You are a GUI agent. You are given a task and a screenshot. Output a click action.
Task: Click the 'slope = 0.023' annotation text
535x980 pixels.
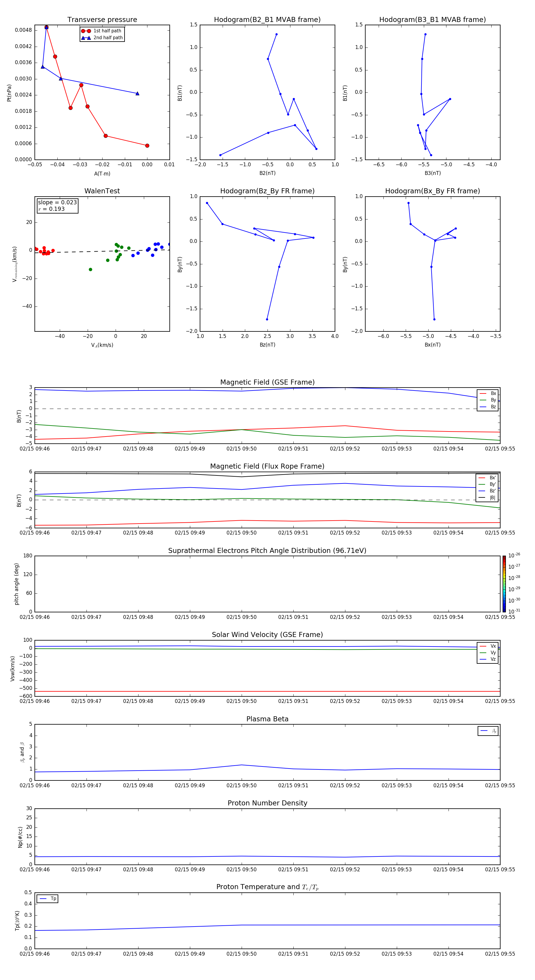pyautogui.click(x=57, y=203)
